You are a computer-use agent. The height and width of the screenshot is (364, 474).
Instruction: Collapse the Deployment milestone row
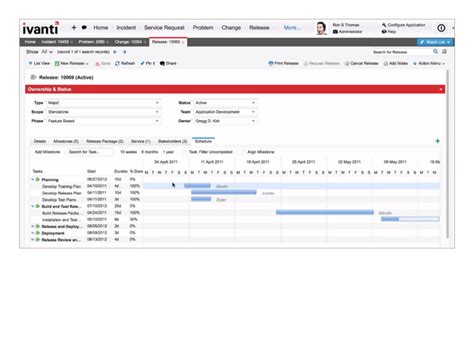[33, 233]
